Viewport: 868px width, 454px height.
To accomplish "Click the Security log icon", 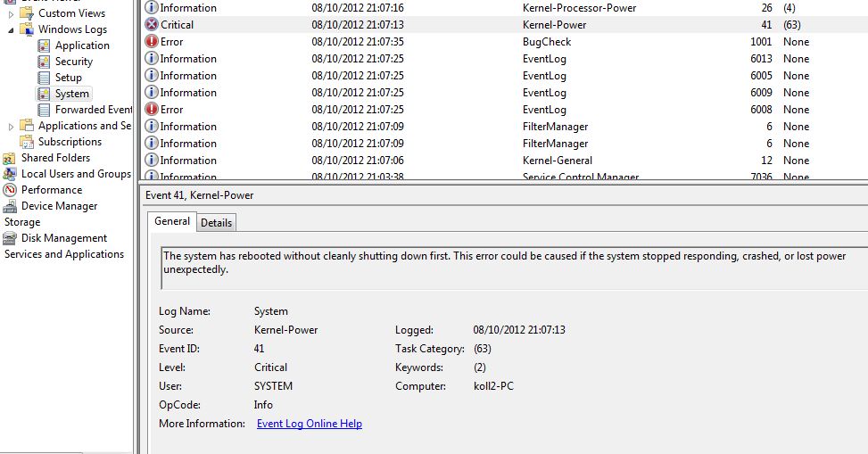I will [44, 62].
